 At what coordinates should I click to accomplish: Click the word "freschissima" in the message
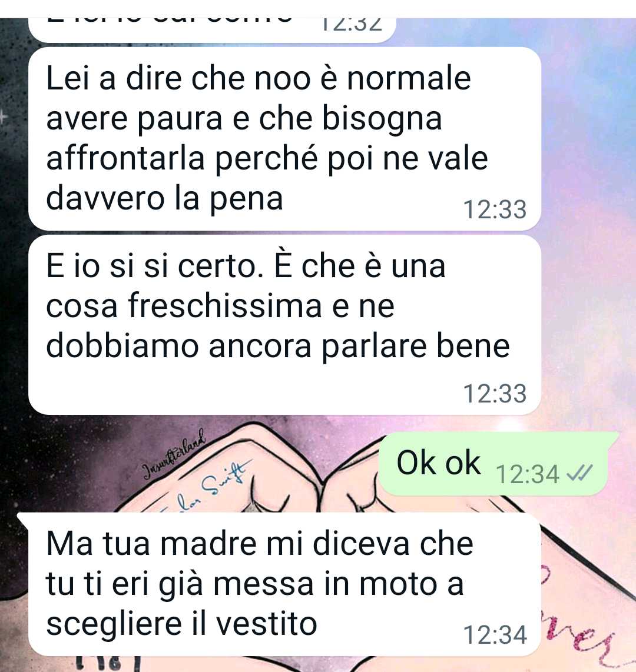(225, 306)
